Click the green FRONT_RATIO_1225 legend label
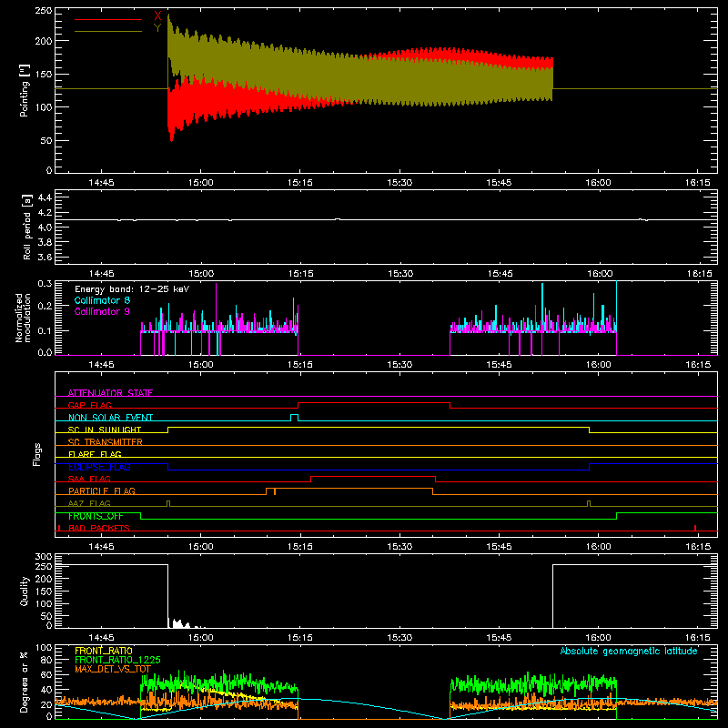Viewport: 728px width, 728px height. [117, 660]
